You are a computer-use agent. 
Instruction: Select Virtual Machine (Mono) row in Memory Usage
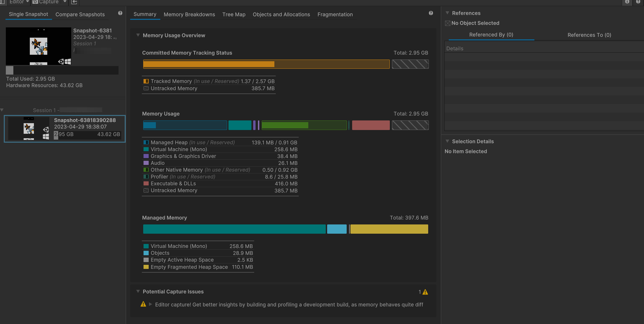point(220,150)
